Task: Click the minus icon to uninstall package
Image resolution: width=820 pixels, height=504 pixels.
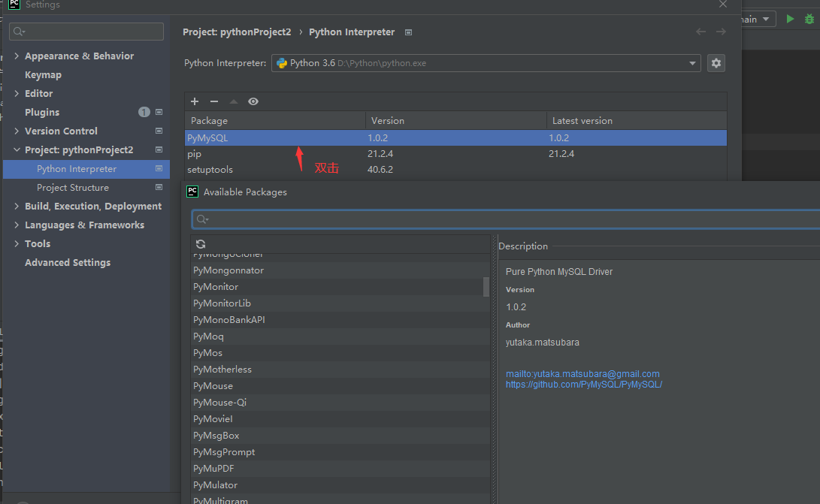Action: (x=214, y=101)
